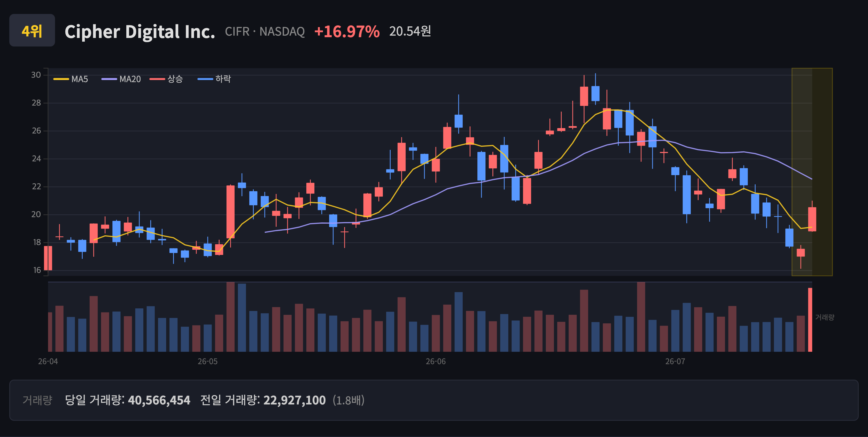The image size is (868, 437).
Task: Click the 26-07 date label
Action: pos(675,362)
